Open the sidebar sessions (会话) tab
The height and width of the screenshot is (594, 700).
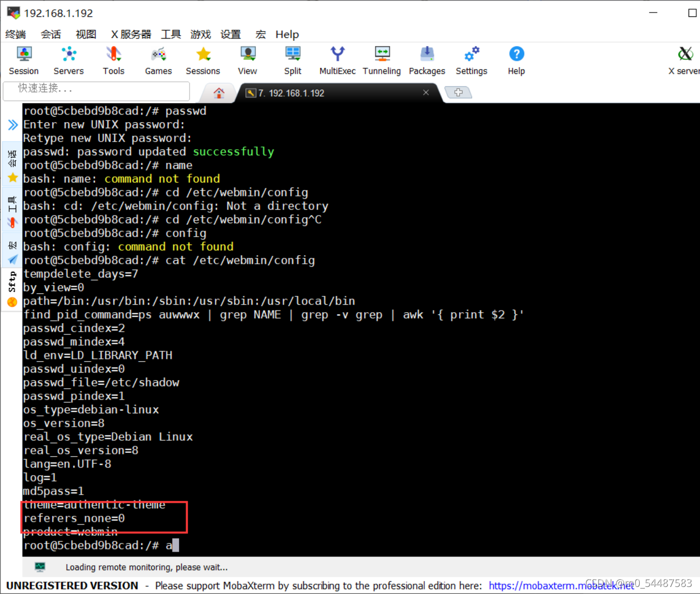point(12,165)
